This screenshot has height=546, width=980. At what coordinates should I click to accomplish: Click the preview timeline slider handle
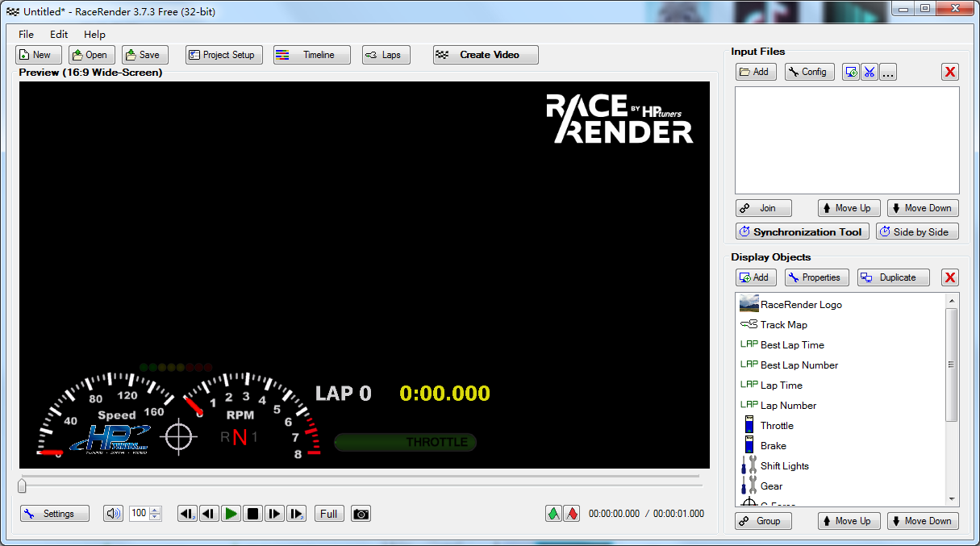click(x=22, y=486)
